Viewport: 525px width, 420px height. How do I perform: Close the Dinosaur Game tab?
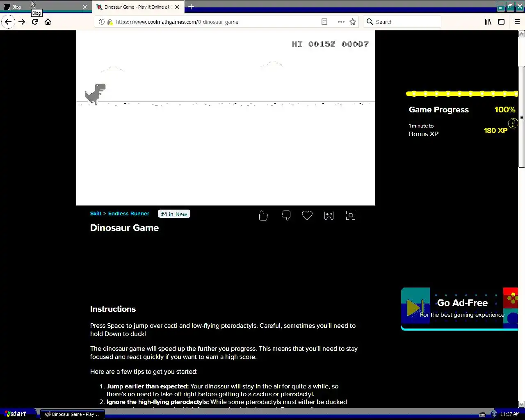click(177, 7)
